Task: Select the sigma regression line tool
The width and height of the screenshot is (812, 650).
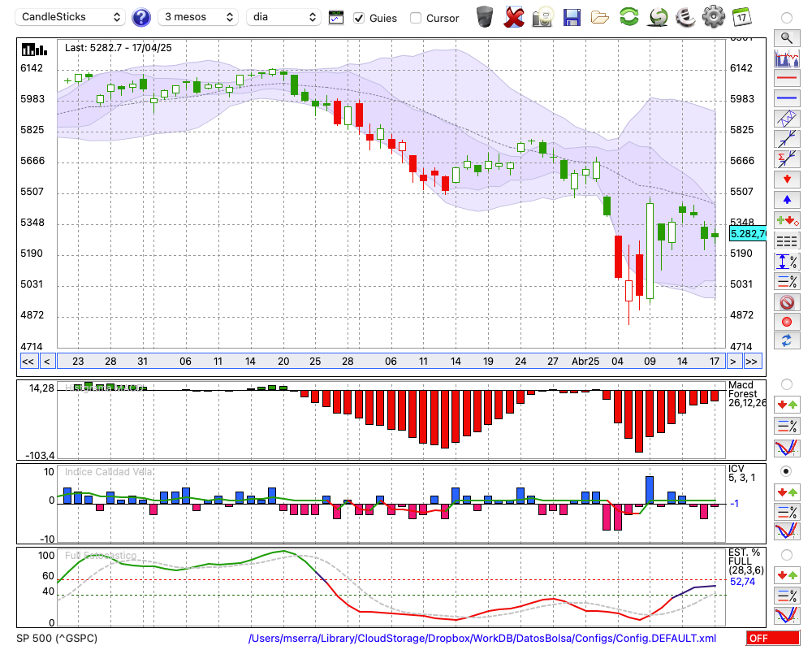Action: click(x=787, y=158)
